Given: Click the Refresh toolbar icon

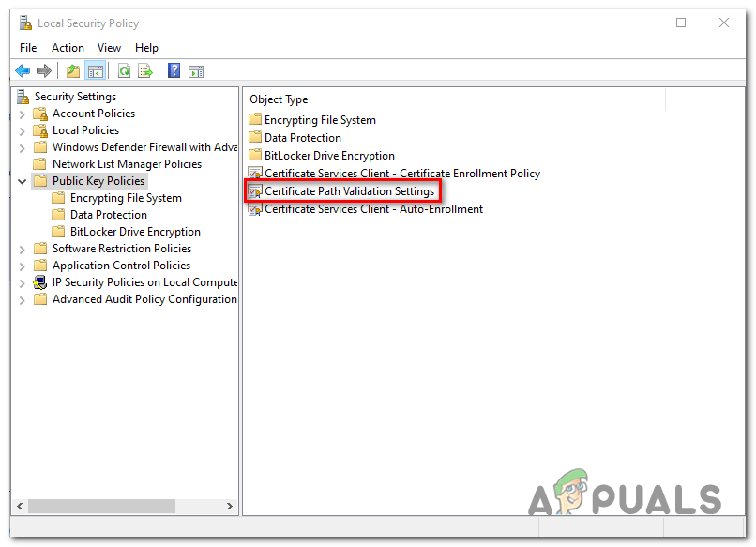Looking at the screenshot, I should click(x=124, y=71).
